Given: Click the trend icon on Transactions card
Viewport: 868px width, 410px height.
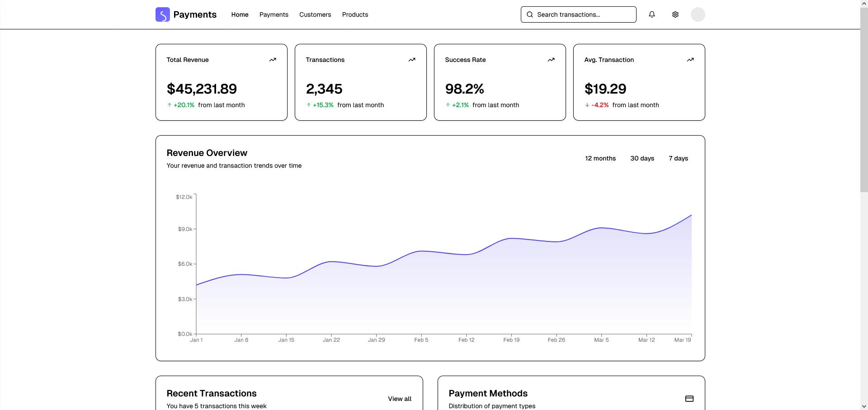Looking at the screenshot, I should pyautogui.click(x=412, y=59).
